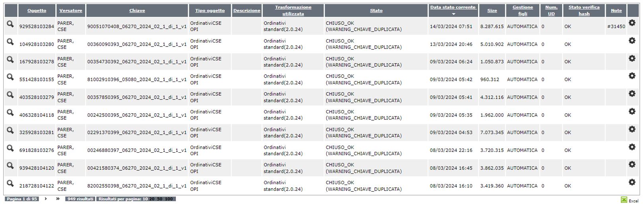
Task: Sort by Chiave column header
Action: [137, 11]
